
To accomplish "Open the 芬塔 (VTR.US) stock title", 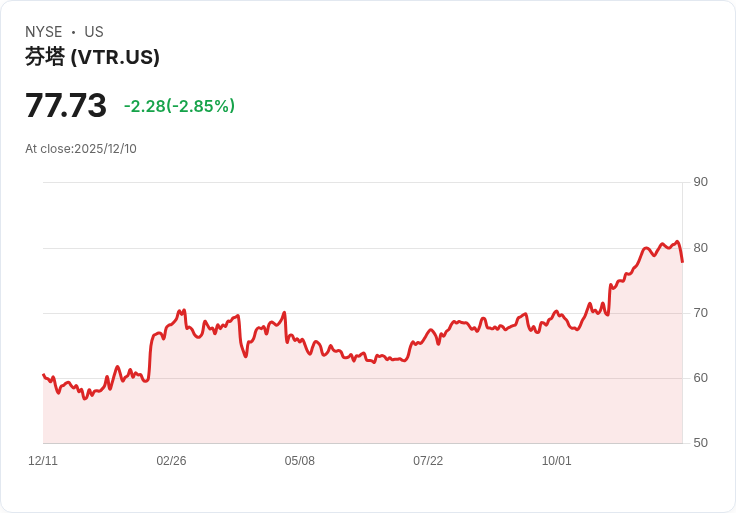I will click(92, 57).
